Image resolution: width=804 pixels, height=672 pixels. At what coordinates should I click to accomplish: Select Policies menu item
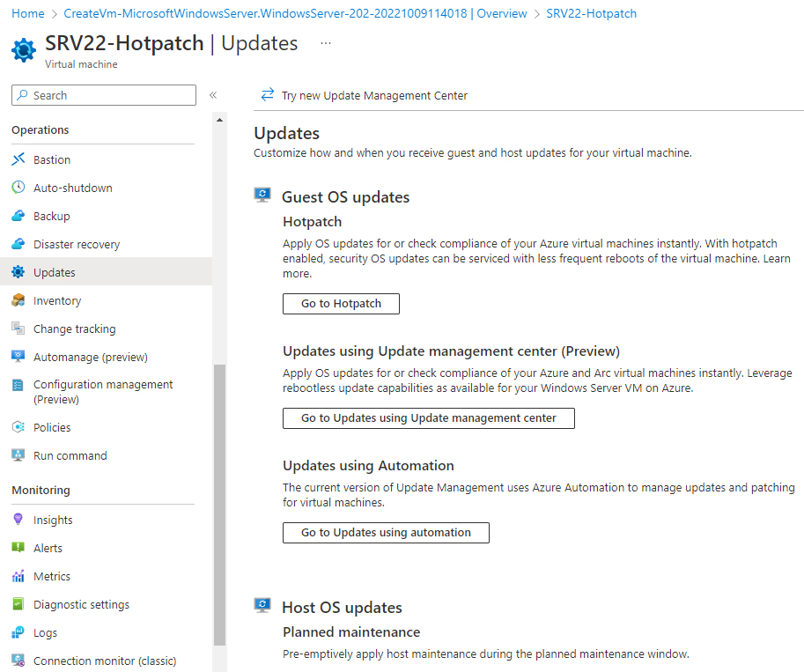[52, 427]
